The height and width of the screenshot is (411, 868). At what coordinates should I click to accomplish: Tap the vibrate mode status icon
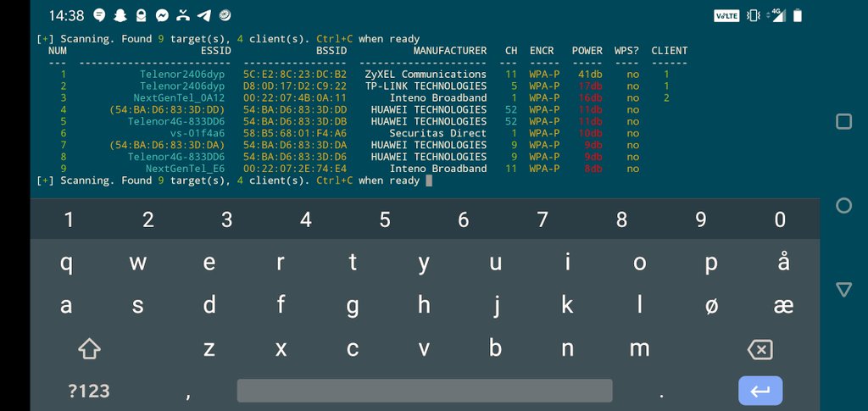[x=754, y=15]
